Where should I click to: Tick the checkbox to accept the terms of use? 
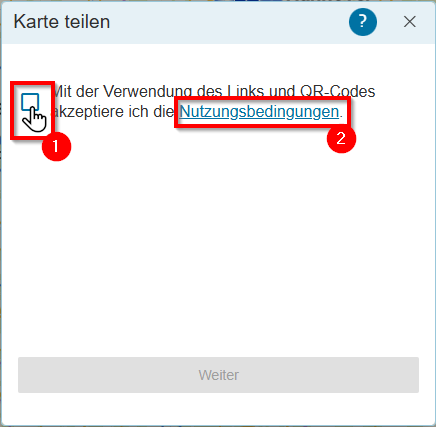click(x=30, y=102)
